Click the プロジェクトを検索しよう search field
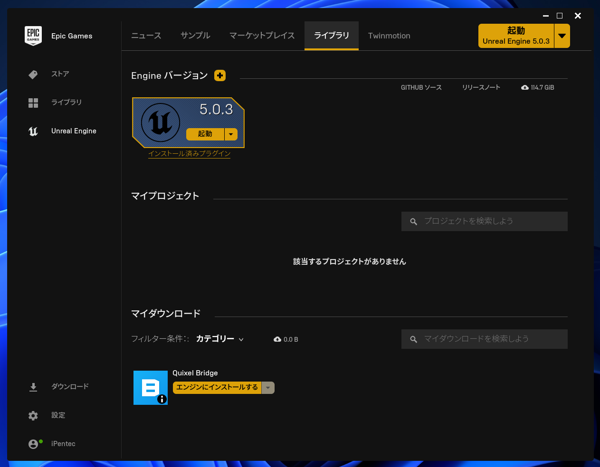600x467 pixels. pyautogui.click(x=484, y=221)
